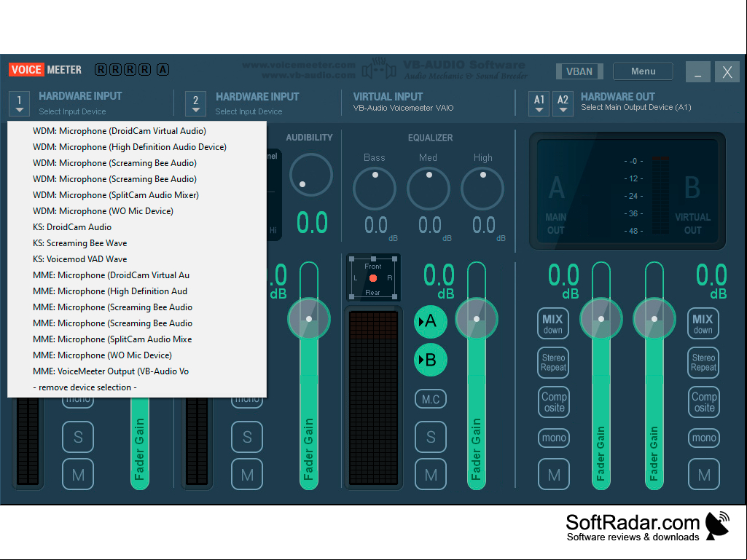Expand the A2 output device dropdown
Image resolution: width=747 pixels, height=560 pixels.
[x=563, y=103]
